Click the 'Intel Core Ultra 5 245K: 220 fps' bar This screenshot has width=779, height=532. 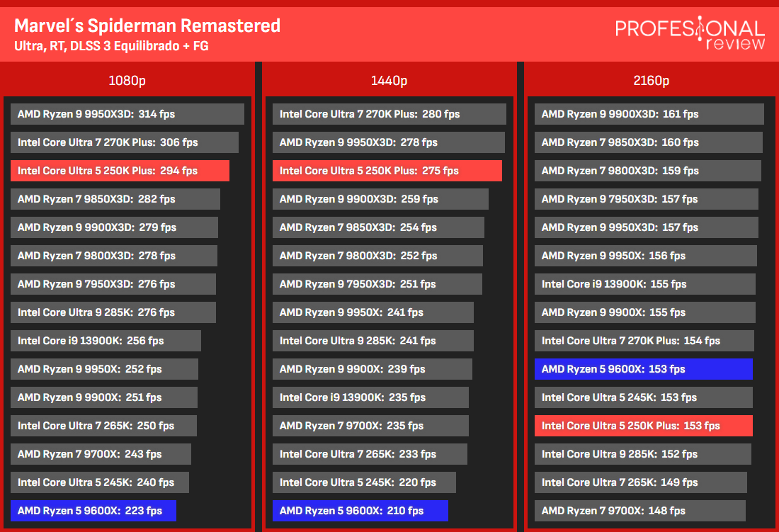pos(364,482)
